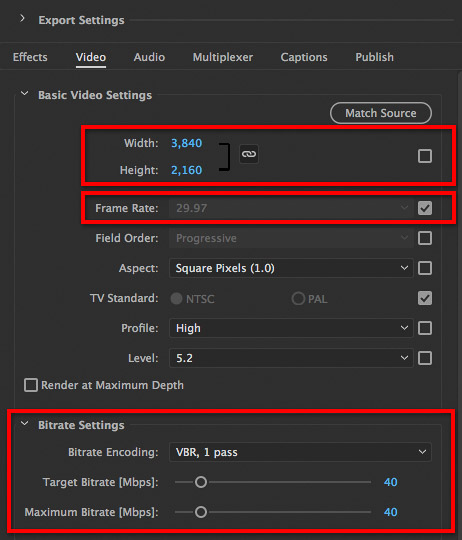Open the Multiplexer tab
The image size is (462, 540).
click(x=223, y=57)
